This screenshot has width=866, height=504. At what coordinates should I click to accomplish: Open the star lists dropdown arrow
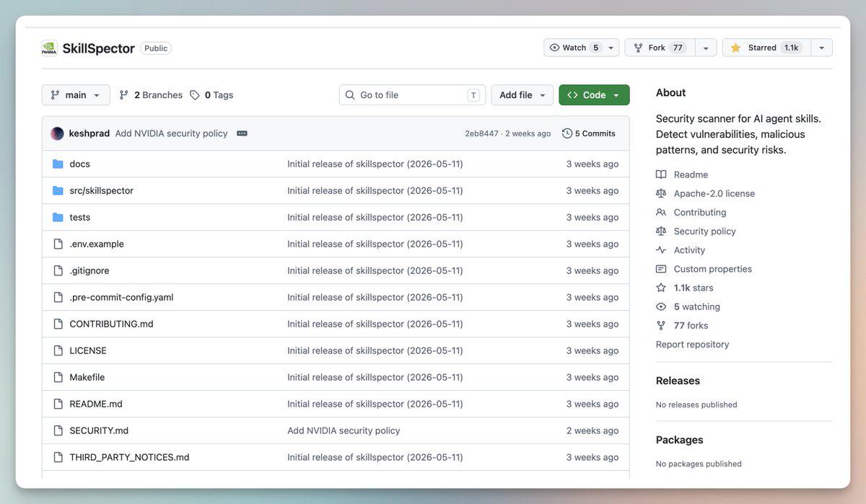coord(821,48)
